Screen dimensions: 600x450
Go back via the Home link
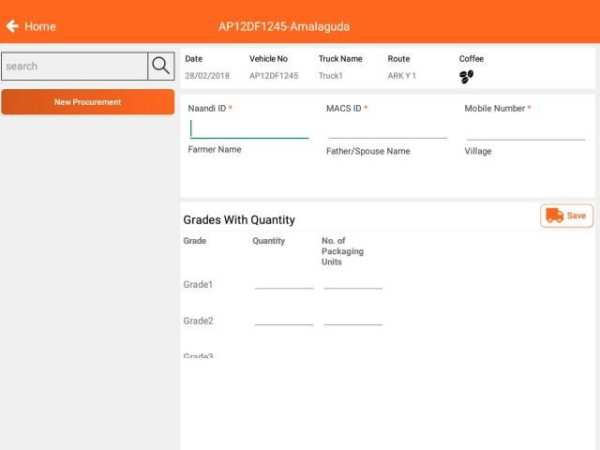point(40,26)
